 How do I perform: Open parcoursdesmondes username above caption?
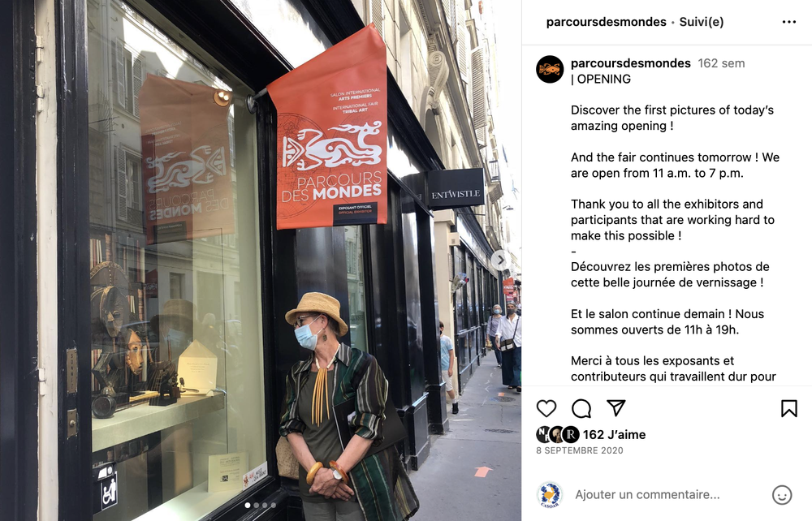click(630, 63)
